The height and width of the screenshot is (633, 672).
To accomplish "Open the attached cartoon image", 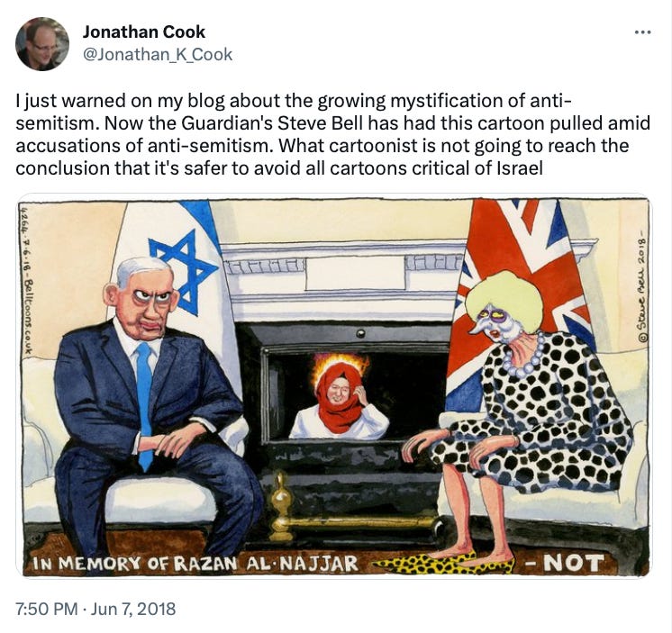I will tap(333, 385).
